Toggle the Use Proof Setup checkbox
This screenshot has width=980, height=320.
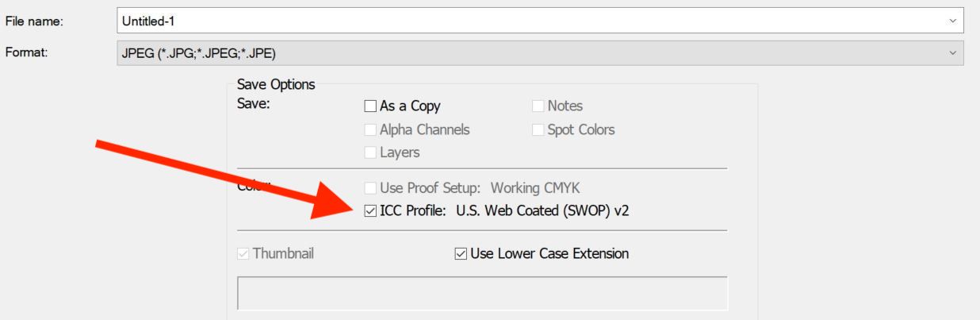[x=369, y=188]
